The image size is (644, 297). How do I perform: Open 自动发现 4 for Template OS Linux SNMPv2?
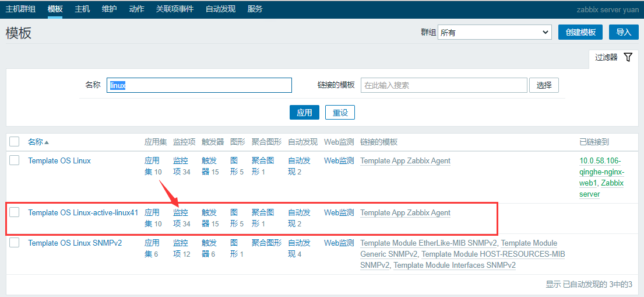coord(300,249)
